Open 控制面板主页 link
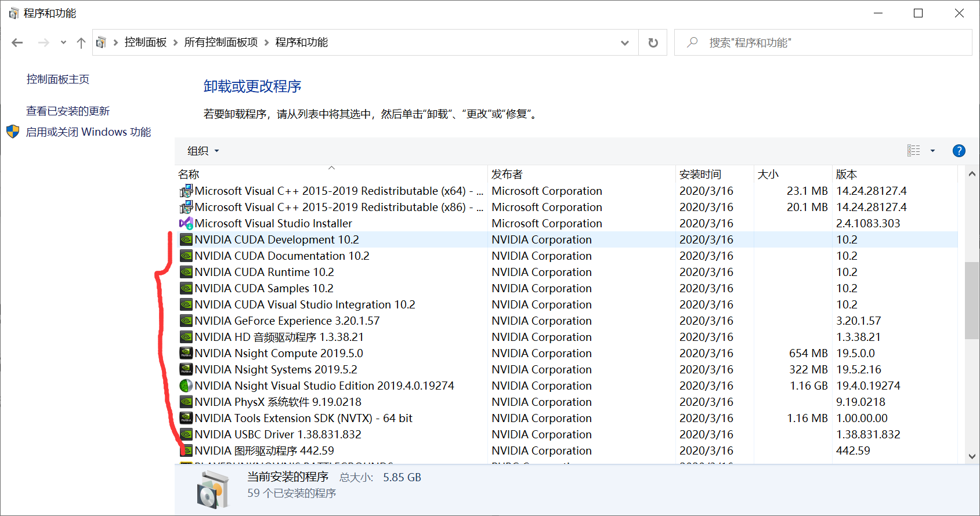Screen dimensions: 980x516 coord(58,79)
